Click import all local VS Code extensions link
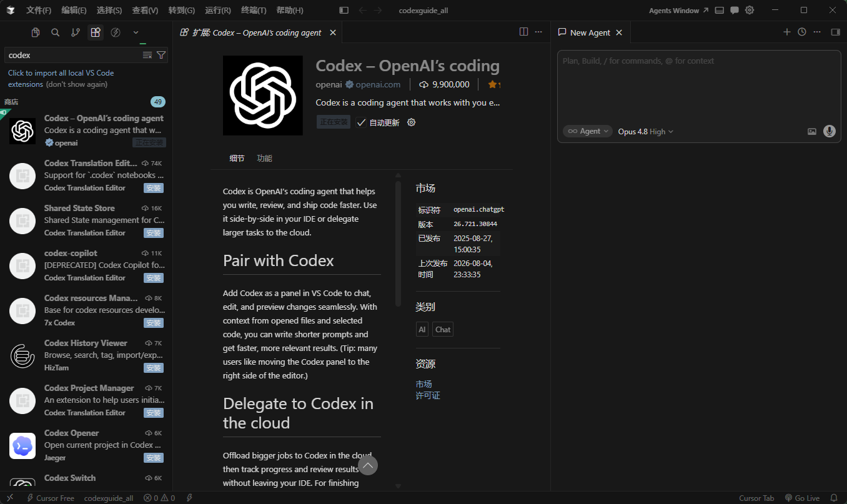 [x=61, y=78]
